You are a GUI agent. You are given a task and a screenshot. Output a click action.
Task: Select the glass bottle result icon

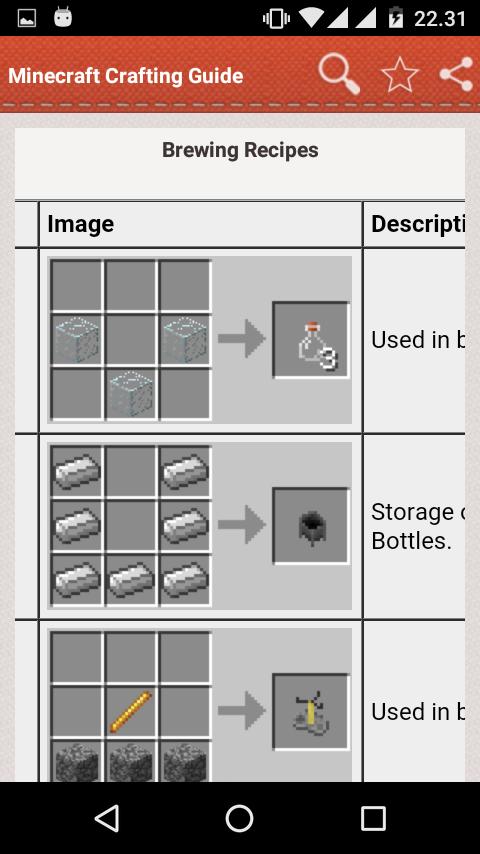point(311,340)
